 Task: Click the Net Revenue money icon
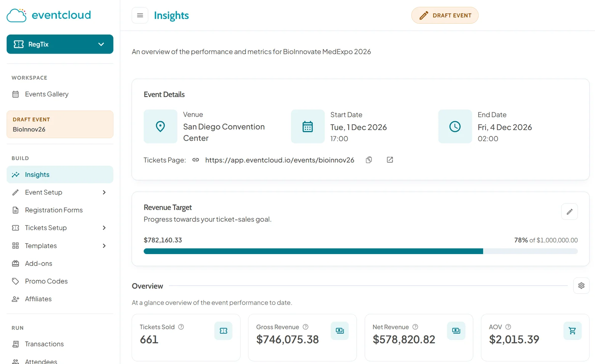coord(456,331)
